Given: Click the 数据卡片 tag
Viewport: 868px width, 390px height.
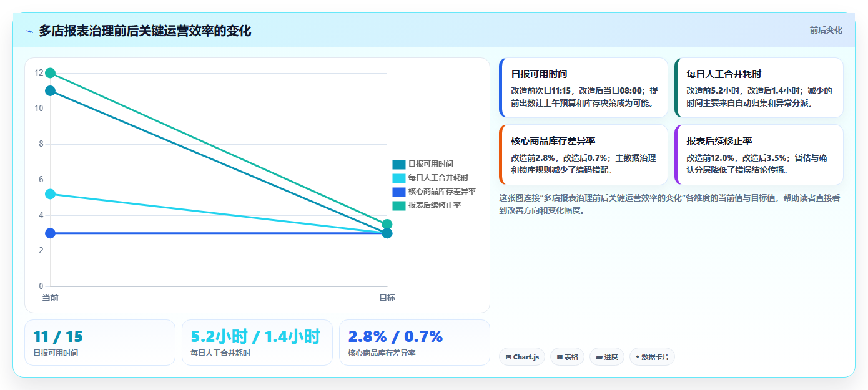Looking at the screenshot, I should point(652,357).
